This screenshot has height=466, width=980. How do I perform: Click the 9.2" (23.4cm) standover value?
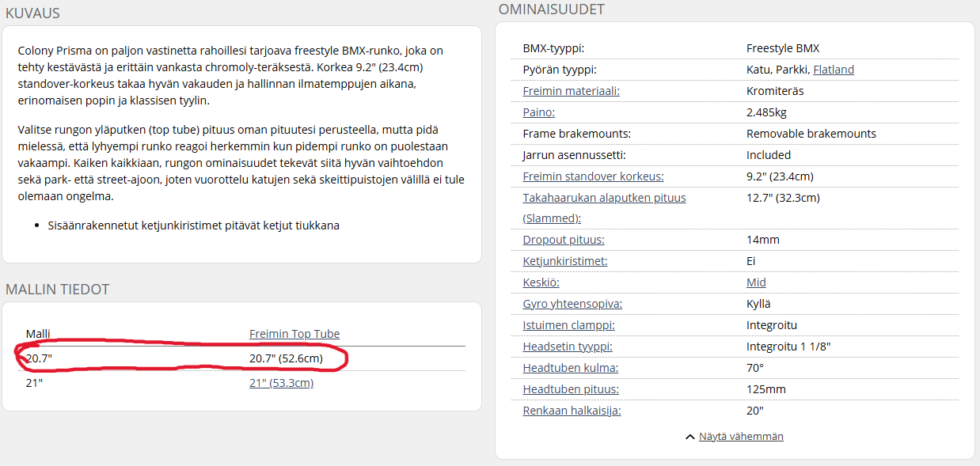tap(780, 176)
